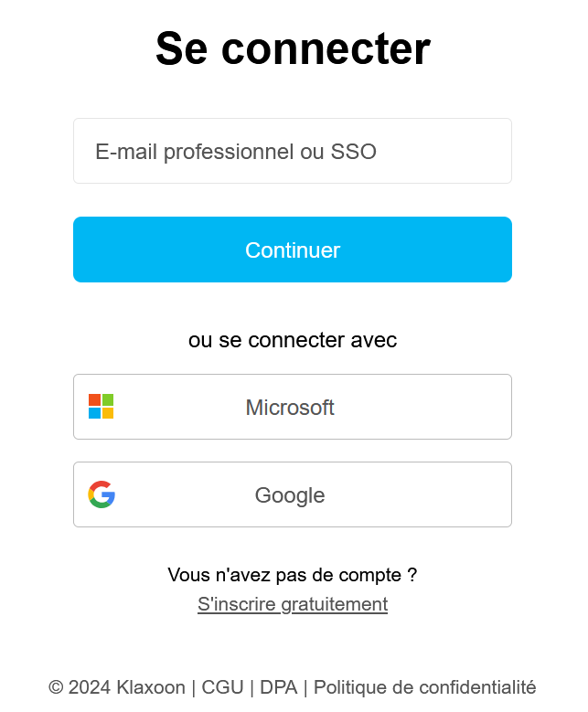The width and height of the screenshot is (588, 712).
Task: Sign in with the Microsoft button
Action: point(293,407)
